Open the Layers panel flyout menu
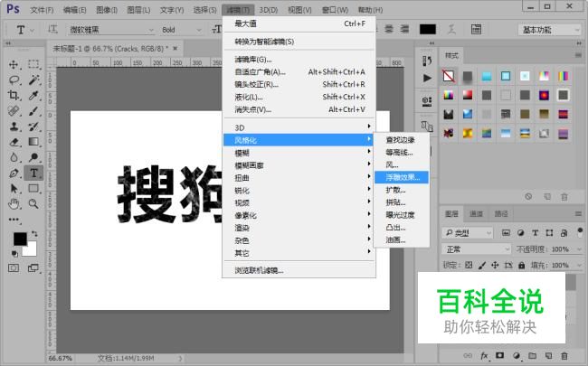Viewport: 588px width, 366px height. coord(578,214)
